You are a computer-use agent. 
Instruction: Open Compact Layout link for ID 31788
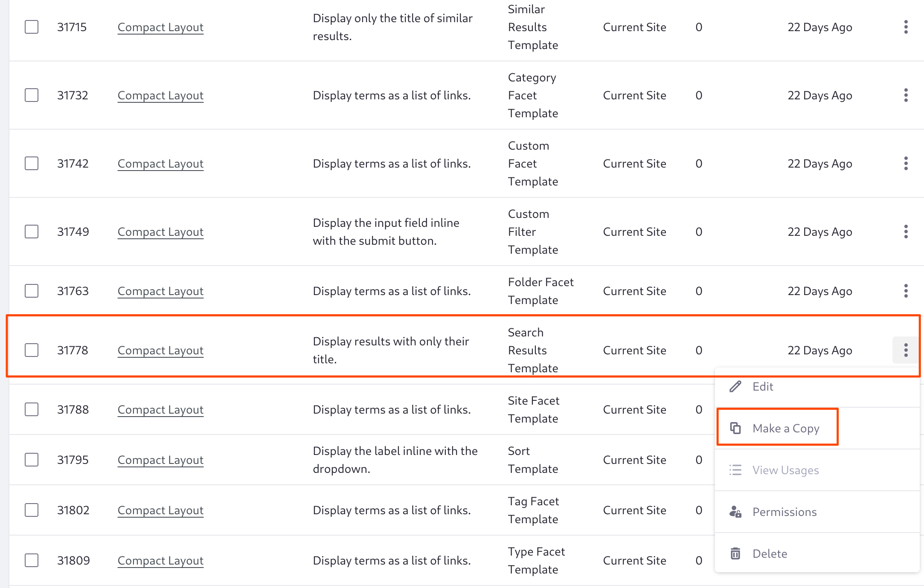pos(160,409)
